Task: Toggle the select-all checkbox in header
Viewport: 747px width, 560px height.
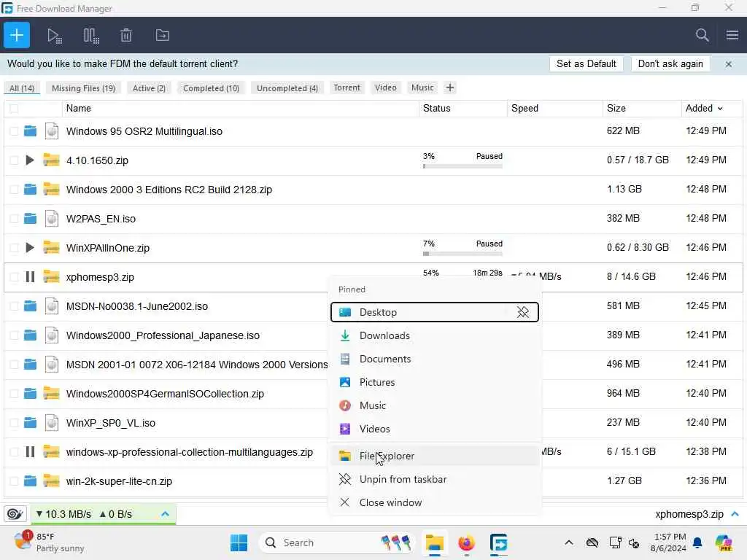Action: click(14, 109)
